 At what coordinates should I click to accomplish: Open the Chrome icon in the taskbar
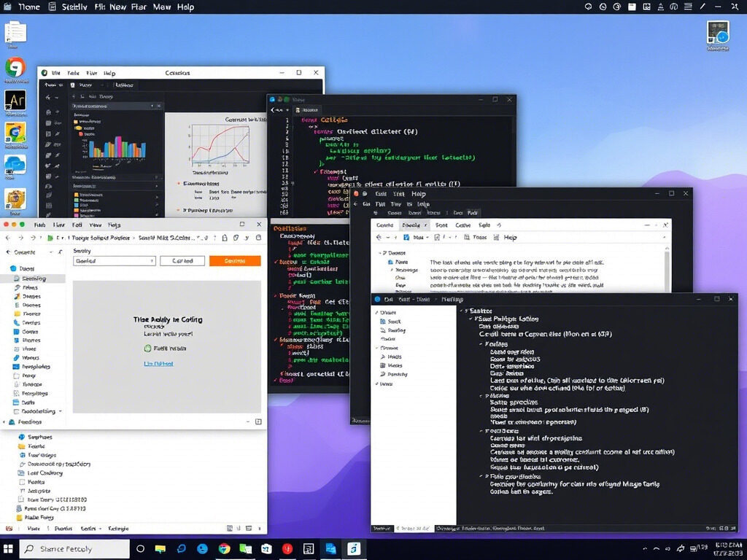(224, 548)
